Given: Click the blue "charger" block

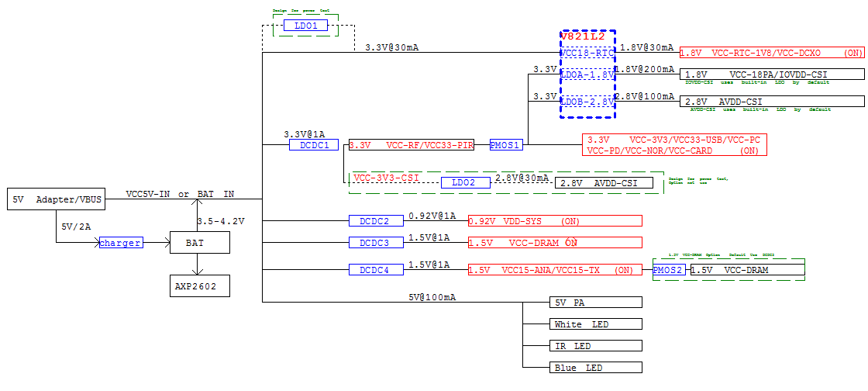Looking at the screenshot, I should point(121,243).
